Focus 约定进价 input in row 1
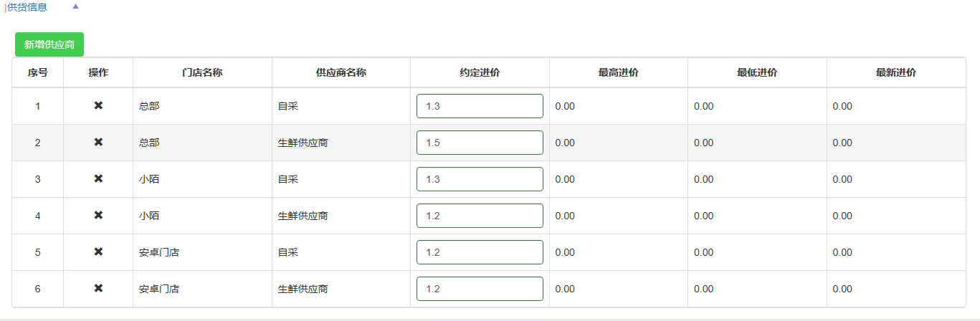The width and height of the screenshot is (980, 321). (480, 106)
